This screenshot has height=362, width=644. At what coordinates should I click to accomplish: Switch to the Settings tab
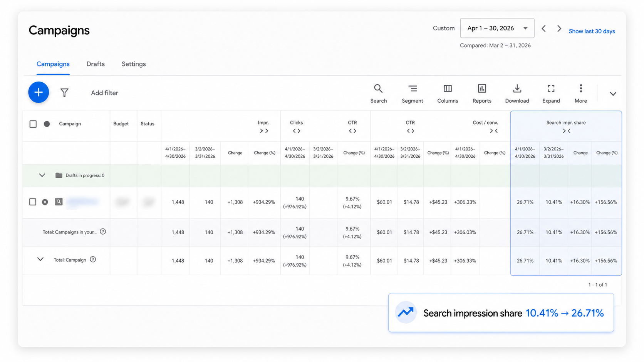134,64
